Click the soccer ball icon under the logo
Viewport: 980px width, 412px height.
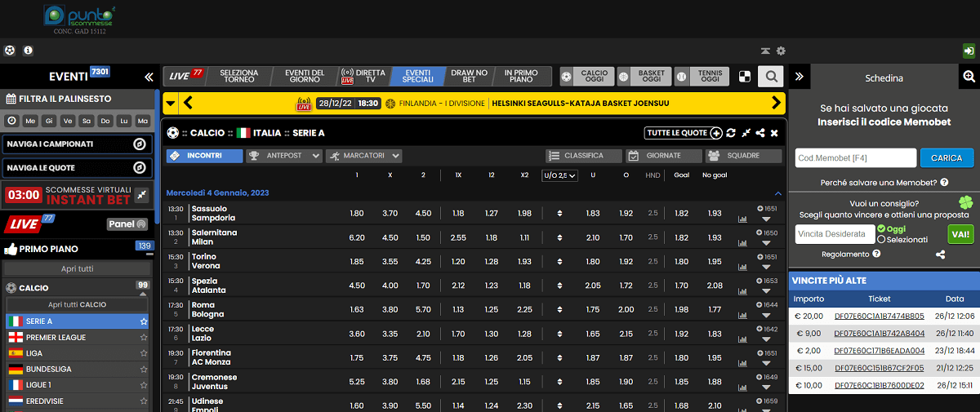10,51
